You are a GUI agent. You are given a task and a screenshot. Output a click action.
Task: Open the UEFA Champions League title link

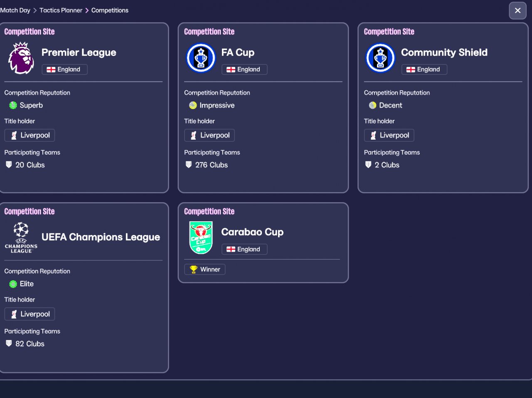click(101, 237)
